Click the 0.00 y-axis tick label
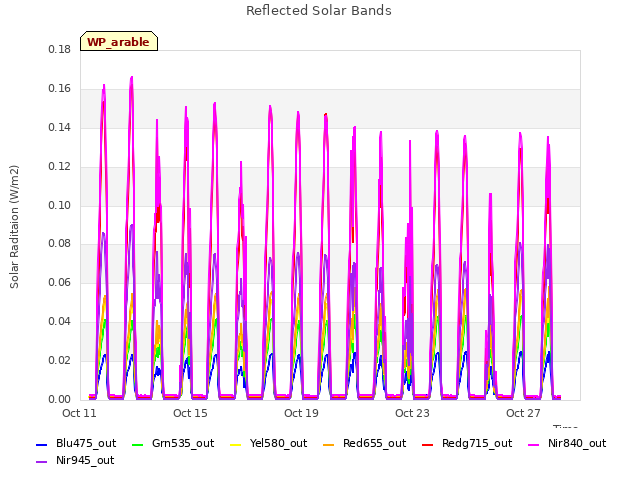Viewport: 640px width, 480px height. coord(60,400)
